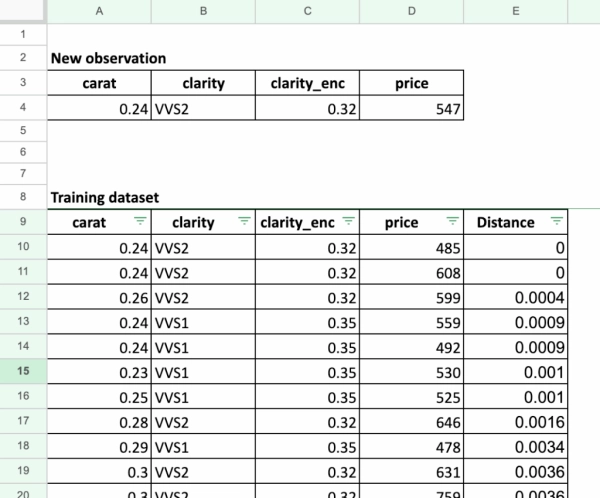Select the column C header

[307, 10]
